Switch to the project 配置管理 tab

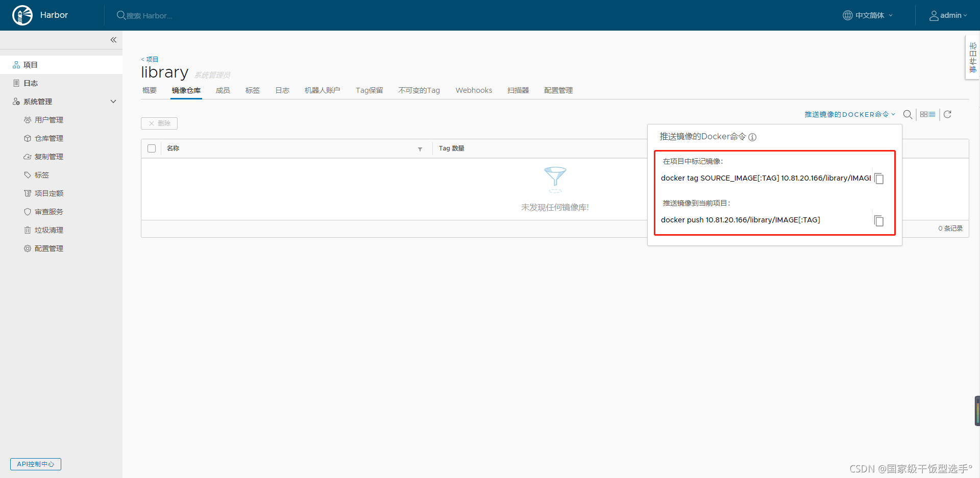pyautogui.click(x=558, y=90)
